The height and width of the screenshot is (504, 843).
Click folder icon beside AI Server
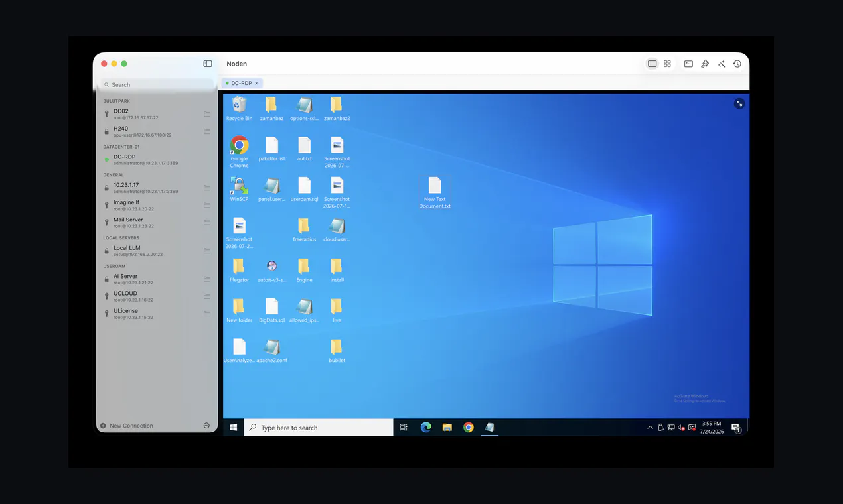coord(207,279)
